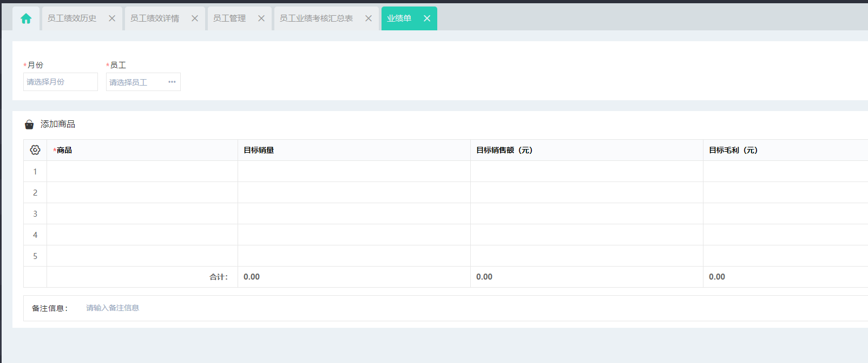This screenshot has height=363, width=868.
Task: Select the 商品 cell in row 5
Action: click(x=142, y=256)
